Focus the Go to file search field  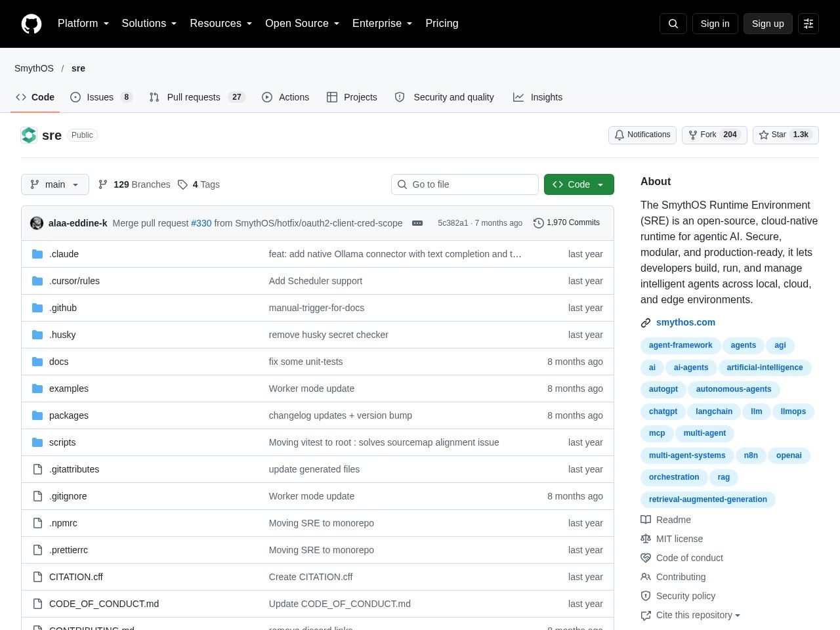[465, 184]
